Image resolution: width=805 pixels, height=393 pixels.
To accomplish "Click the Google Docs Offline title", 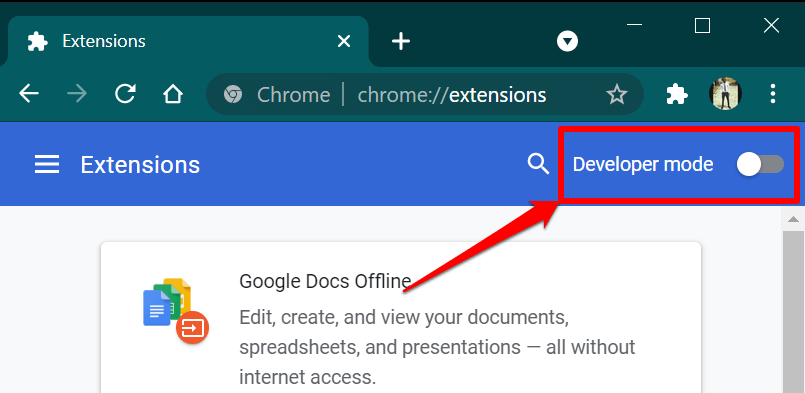I will pyautogui.click(x=325, y=281).
